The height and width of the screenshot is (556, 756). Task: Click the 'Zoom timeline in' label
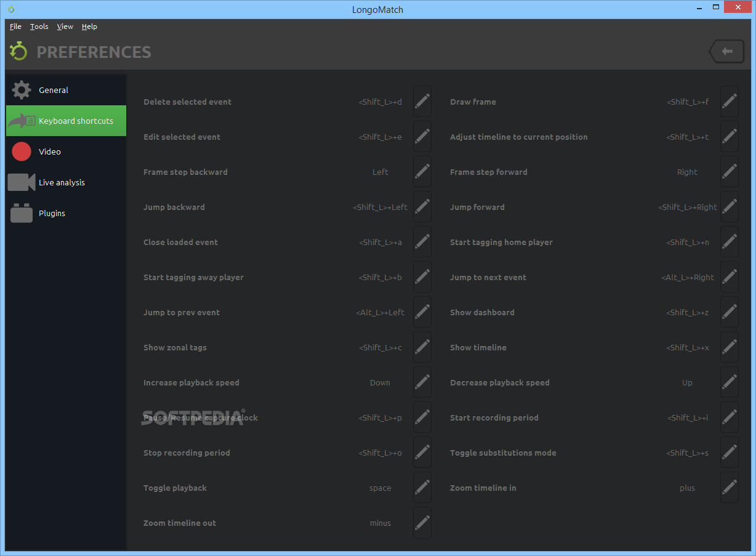point(483,488)
